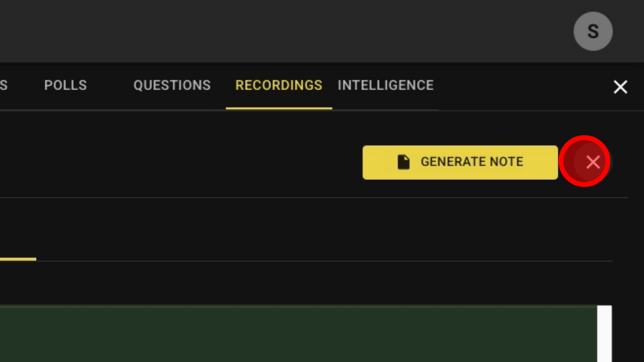Click the "GENERATE NOTE" text label

(472, 162)
